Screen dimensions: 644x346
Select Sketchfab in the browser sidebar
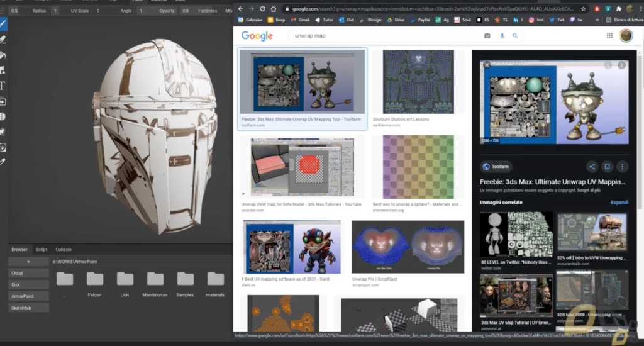tap(28, 308)
